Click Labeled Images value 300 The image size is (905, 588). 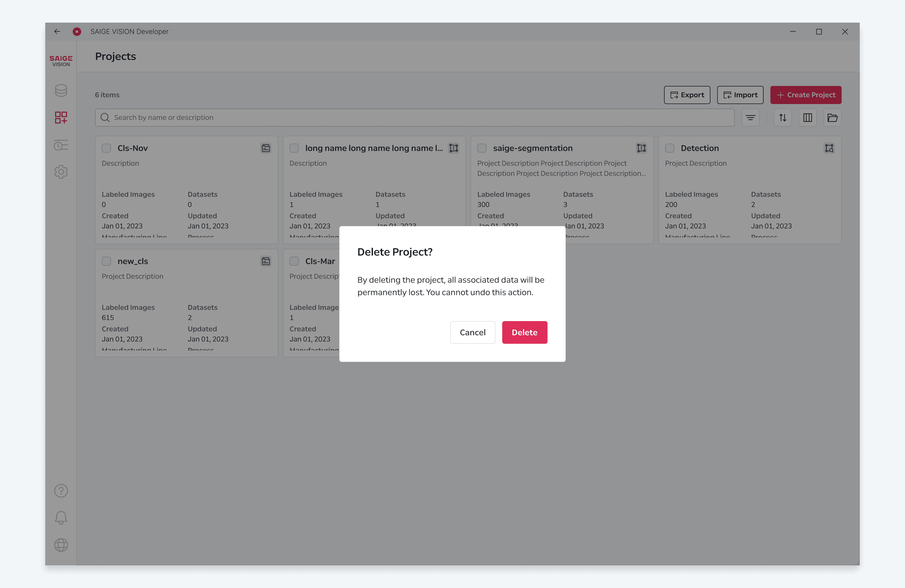(483, 204)
